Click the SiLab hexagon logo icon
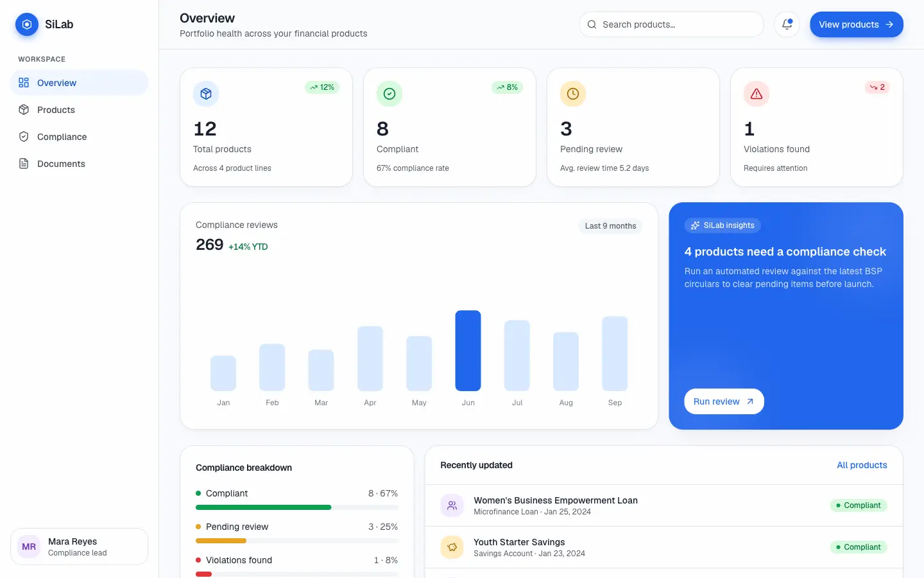The height and width of the screenshot is (578, 924). (x=27, y=24)
